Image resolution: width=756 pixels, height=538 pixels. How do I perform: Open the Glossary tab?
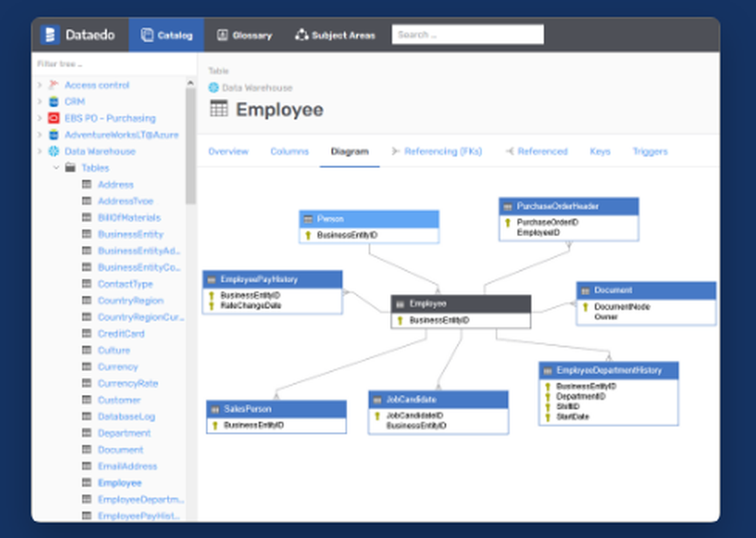(x=244, y=36)
